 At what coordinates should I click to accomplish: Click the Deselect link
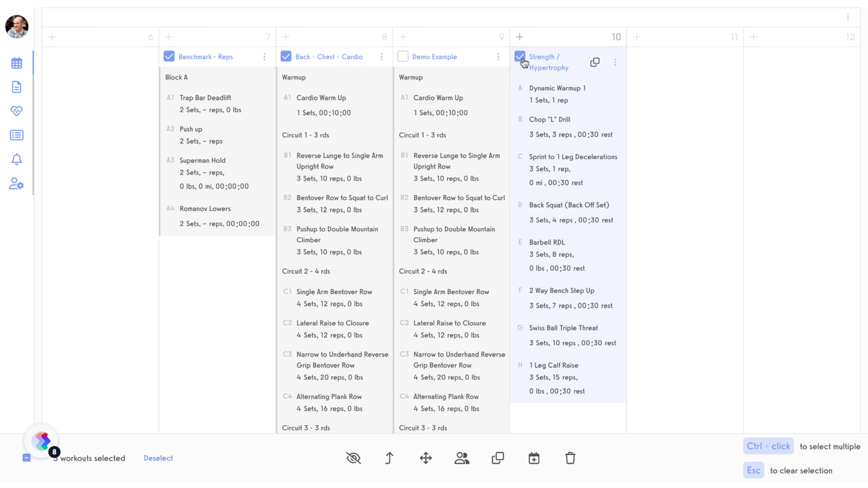point(158,458)
